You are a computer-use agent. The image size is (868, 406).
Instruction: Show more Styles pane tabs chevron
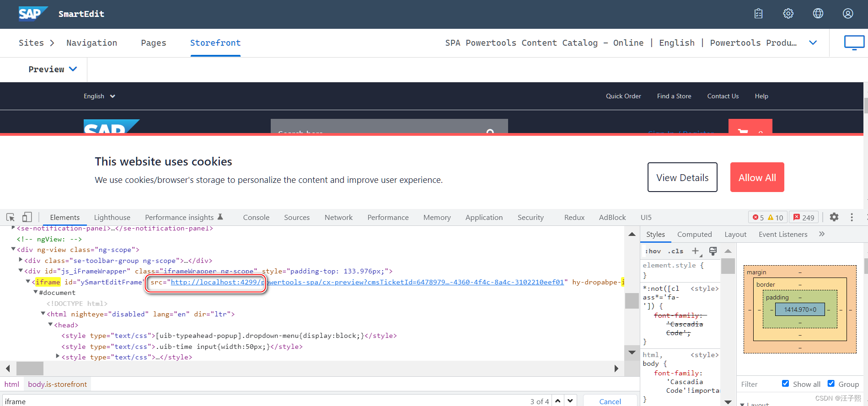point(822,234)
